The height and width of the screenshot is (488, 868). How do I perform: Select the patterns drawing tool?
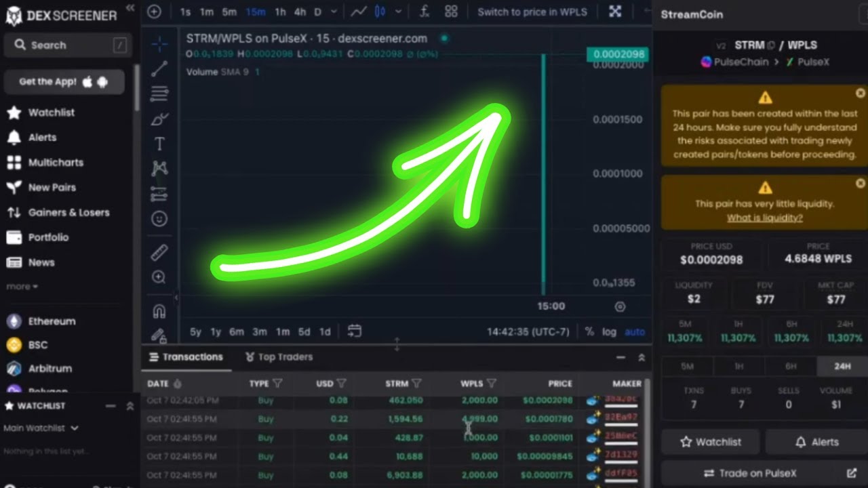[159, 168]
